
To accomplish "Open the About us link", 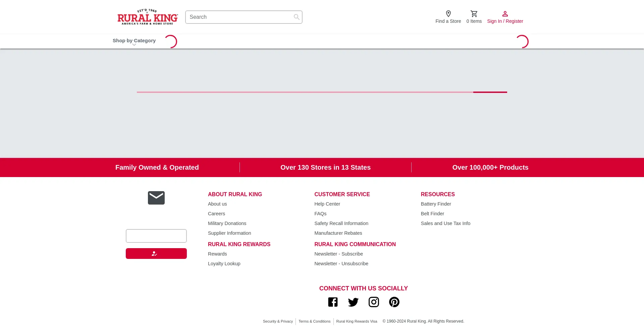I will pos(217,204).
